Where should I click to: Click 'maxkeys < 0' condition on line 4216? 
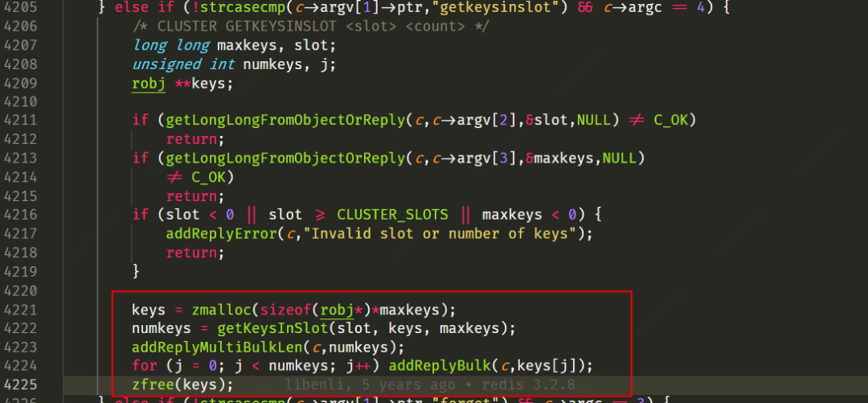click(529, 215)
